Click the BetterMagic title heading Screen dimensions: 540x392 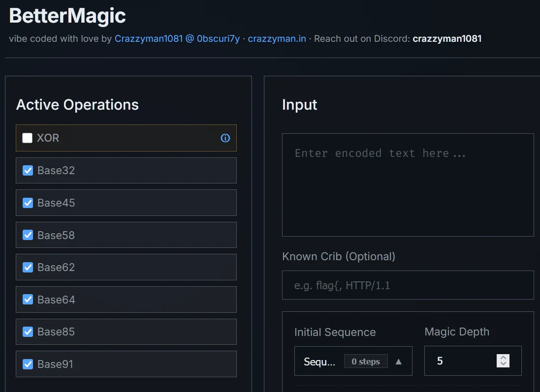(x=67, y=16)
